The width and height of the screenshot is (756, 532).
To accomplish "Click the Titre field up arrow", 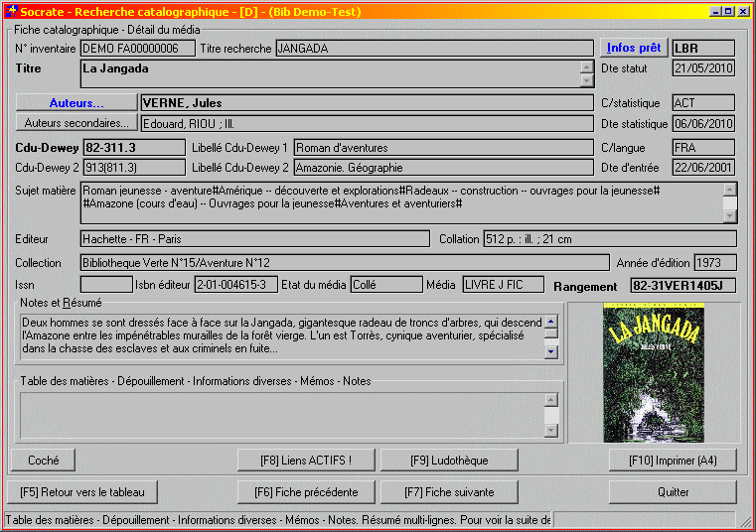I will 587,66.
